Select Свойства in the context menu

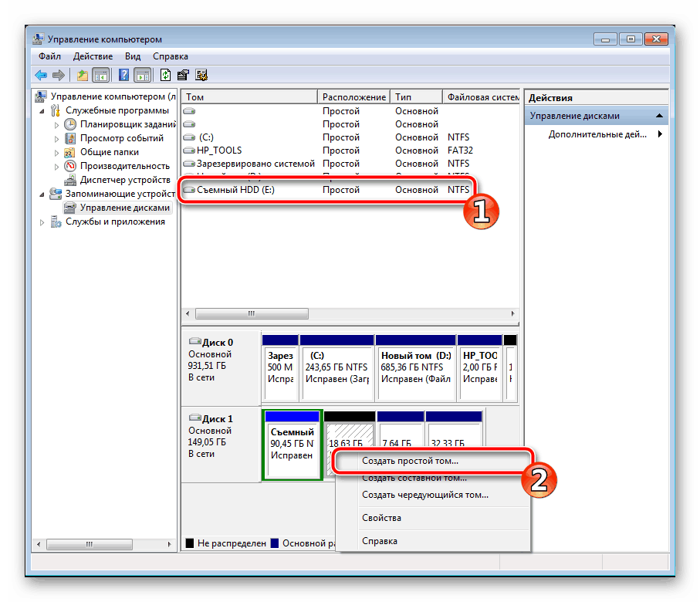coord(381,518)
